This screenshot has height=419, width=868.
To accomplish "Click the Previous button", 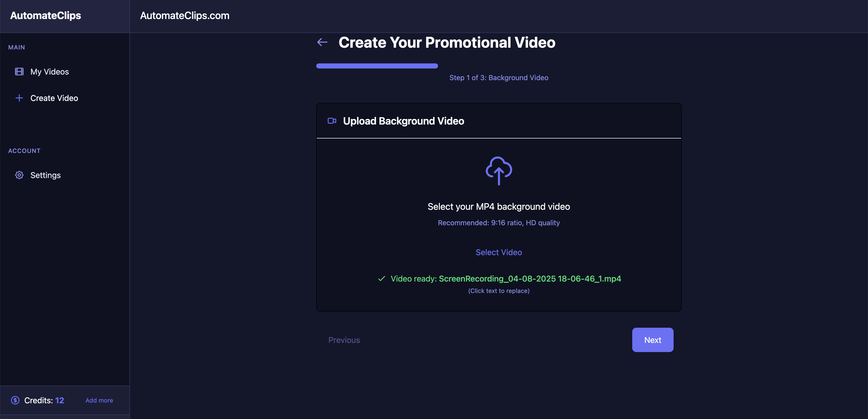I will (344, 340).
